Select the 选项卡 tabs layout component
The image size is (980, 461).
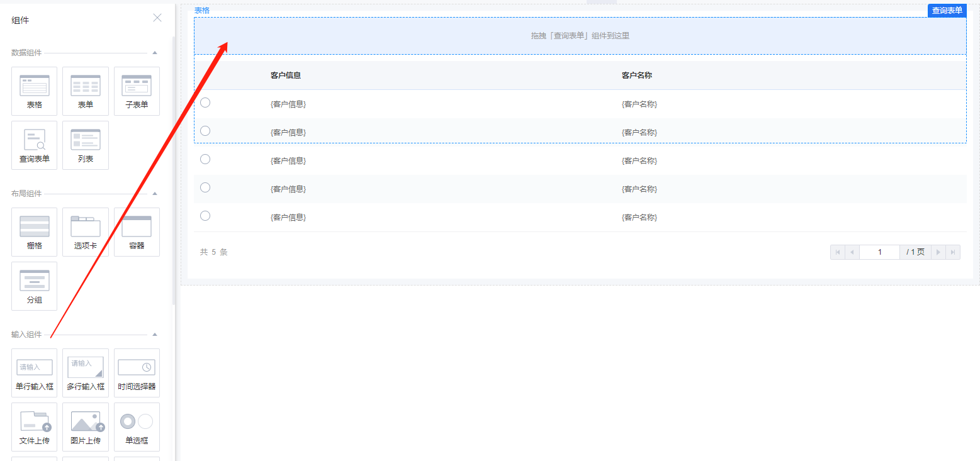pos(86,232)
